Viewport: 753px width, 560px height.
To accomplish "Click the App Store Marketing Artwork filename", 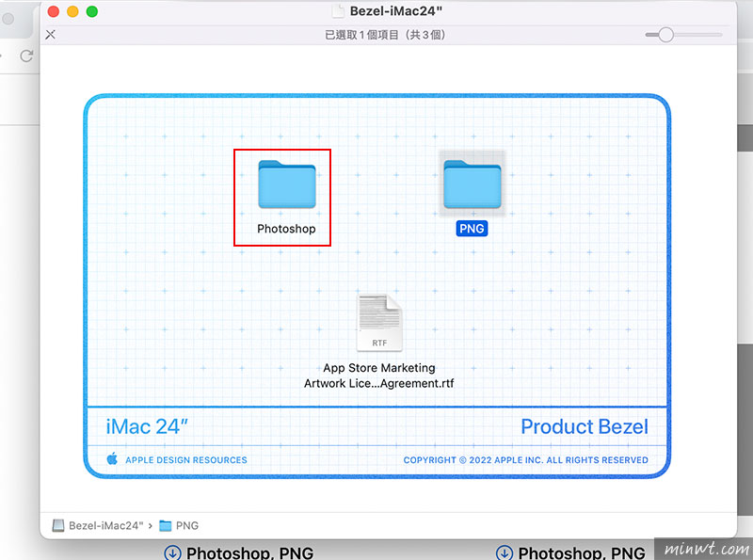I will tap(378, 376).
